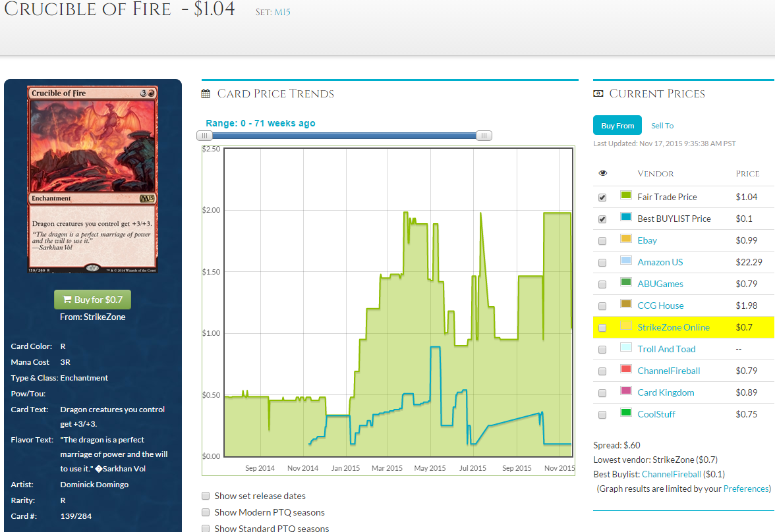
Task: Click the Fair Trade Price value $1.04
Action: 746,197
